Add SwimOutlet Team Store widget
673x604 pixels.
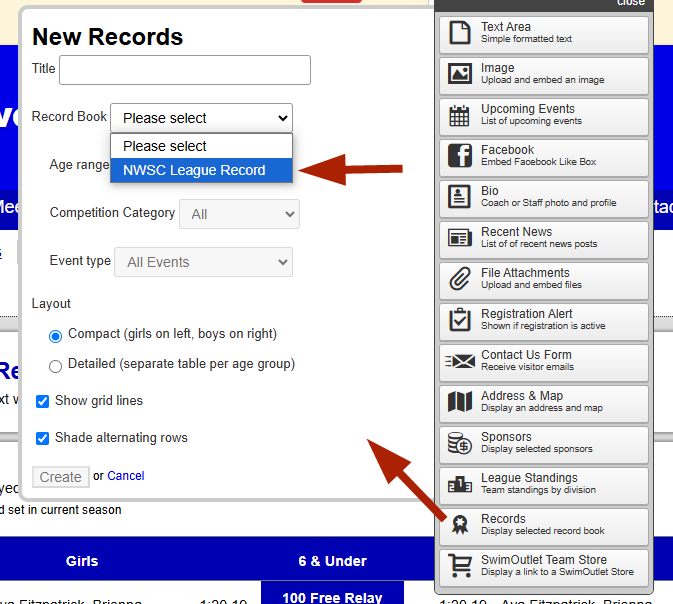coord(544,568)
